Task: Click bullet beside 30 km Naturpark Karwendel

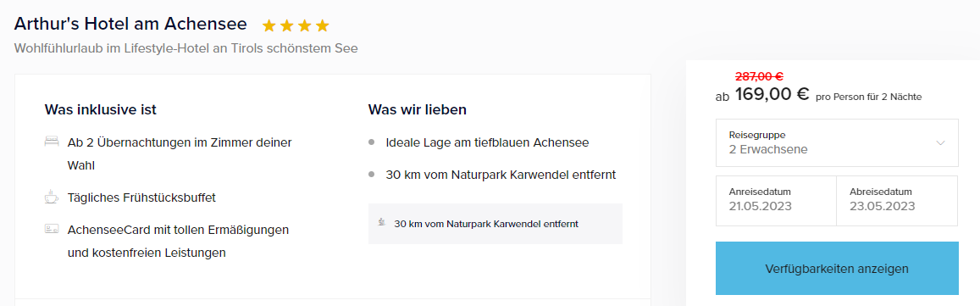Action: (371, 174)
